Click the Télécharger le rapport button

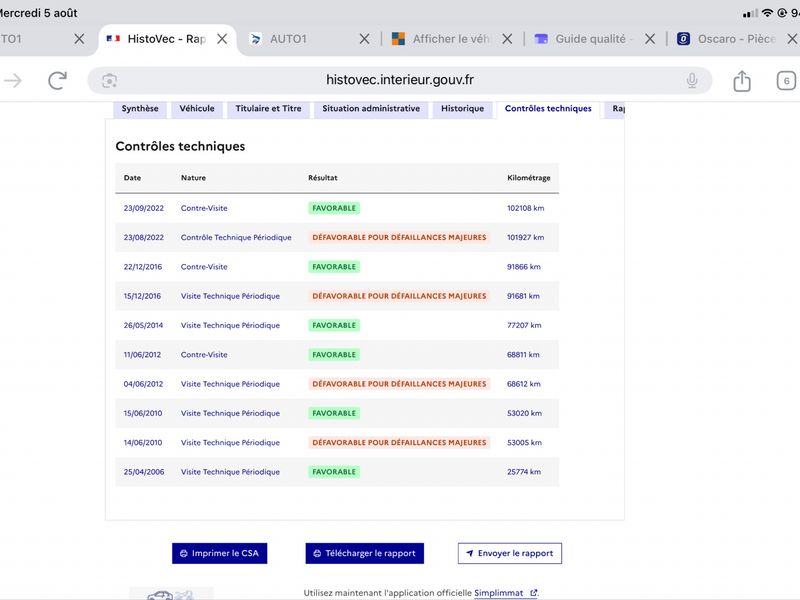coord(364,554)
